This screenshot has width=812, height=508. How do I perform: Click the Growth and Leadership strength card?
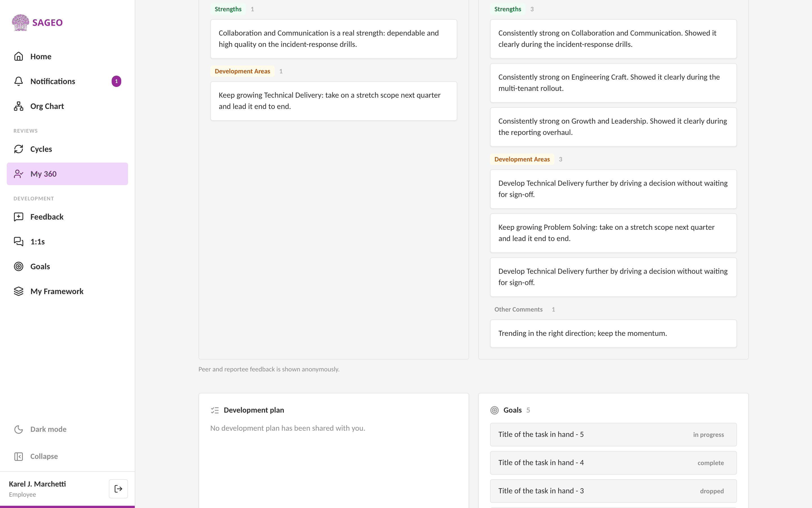click(x=613, y=127)
